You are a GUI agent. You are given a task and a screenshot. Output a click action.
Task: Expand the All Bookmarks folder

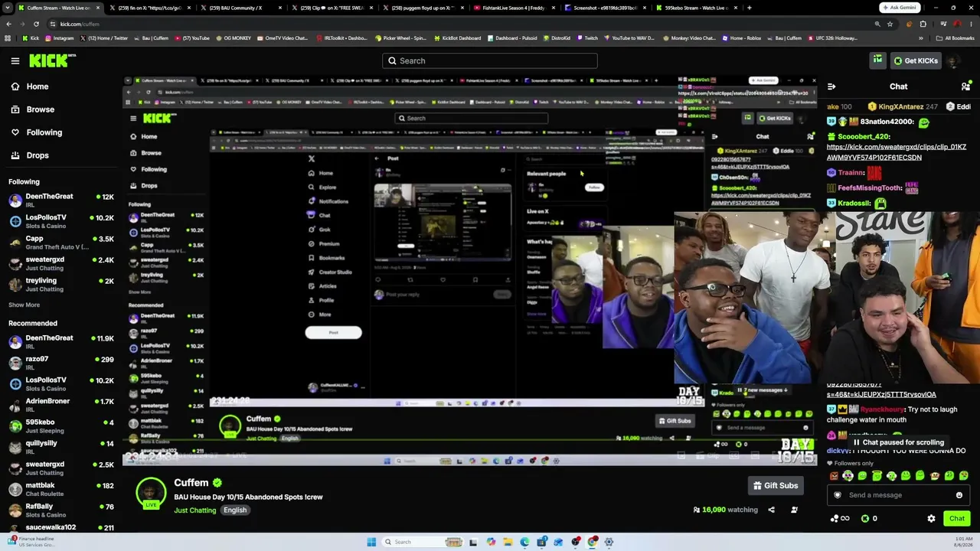coord(955,38)
